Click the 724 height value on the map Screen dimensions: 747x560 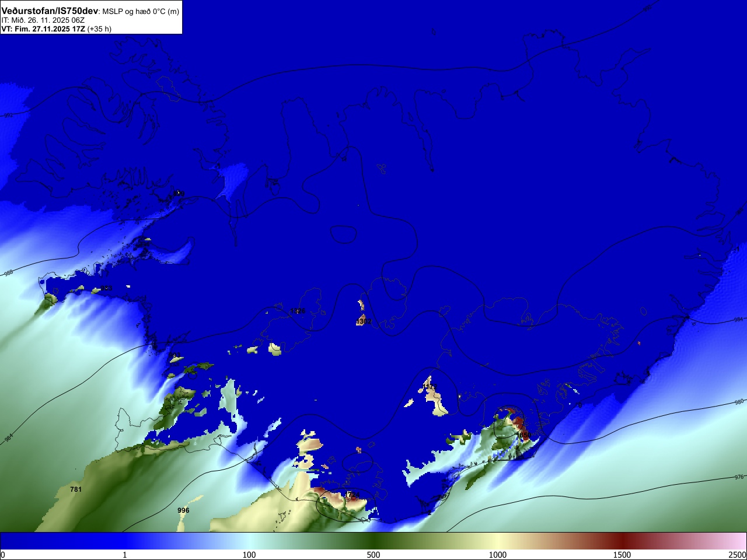coord(353,495)
